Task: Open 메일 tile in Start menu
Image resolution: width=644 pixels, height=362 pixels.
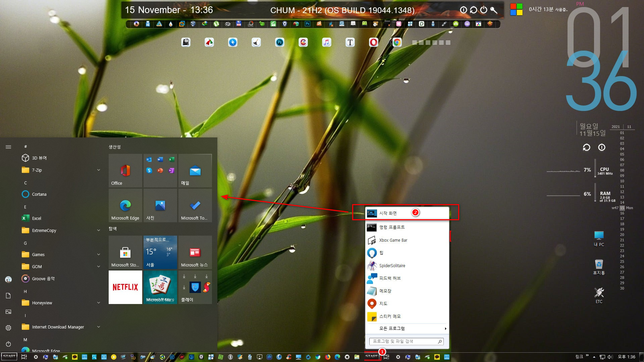Action: [x=195, y=171]
